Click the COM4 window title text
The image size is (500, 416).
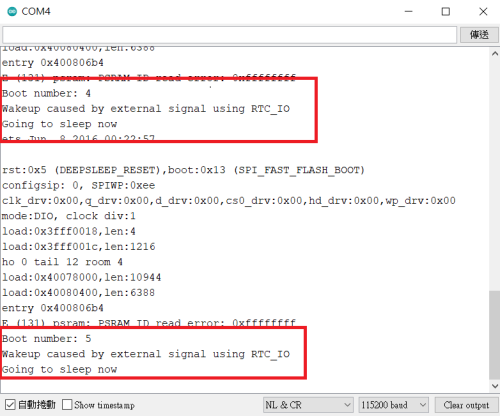click(x=36, y=12)
